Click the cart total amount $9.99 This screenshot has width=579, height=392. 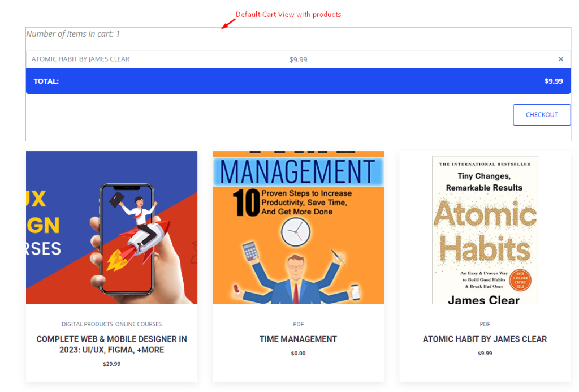coord(554,81)
